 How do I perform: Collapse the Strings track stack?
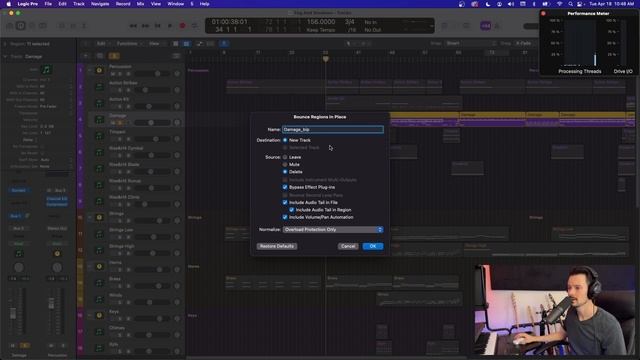point(89,217)
